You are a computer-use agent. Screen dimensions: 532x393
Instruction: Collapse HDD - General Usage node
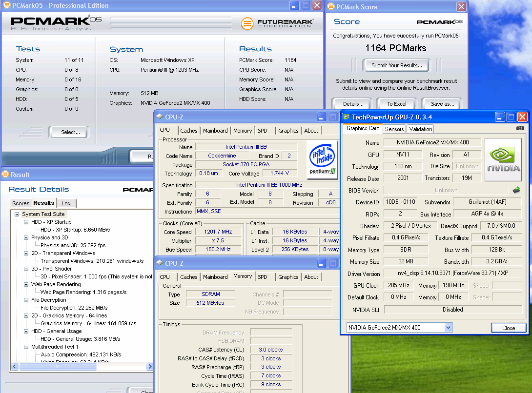coord(26,331)
